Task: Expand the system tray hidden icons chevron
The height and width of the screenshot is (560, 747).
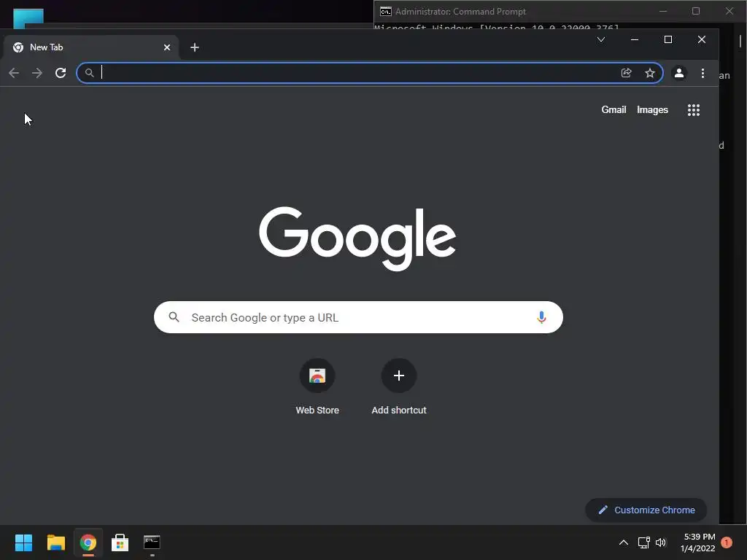Action: click(x=623, y=542)
